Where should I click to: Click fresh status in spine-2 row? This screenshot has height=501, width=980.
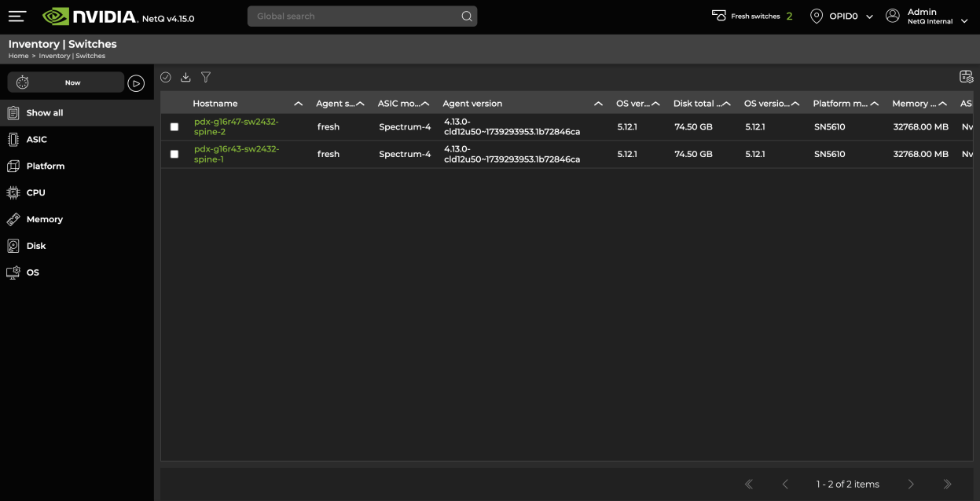coord(329,127)
